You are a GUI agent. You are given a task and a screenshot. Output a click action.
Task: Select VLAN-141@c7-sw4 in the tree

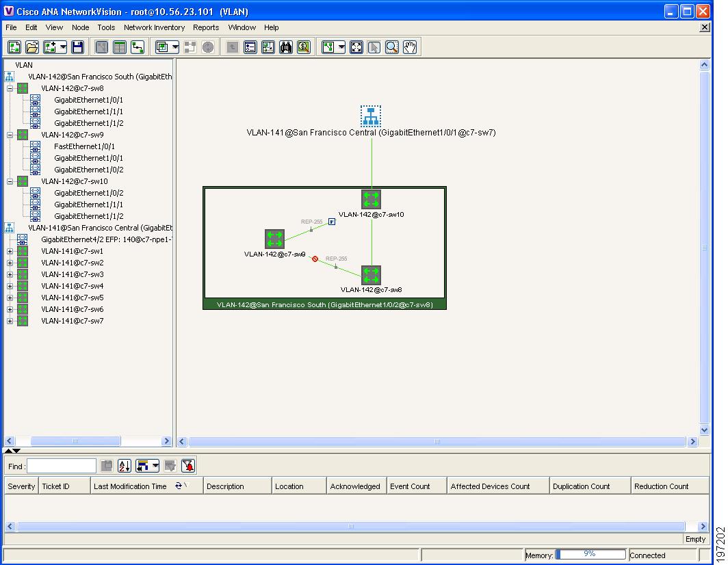tap(72, 286)
